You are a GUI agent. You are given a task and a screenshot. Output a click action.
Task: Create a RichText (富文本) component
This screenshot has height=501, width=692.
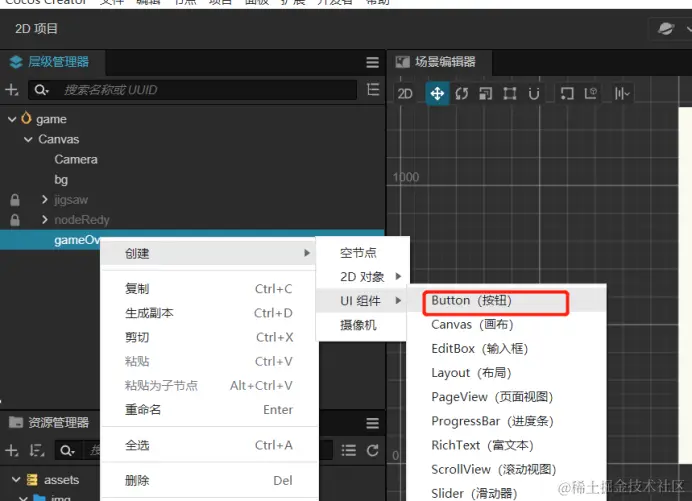pyautogui.click(x=506, y=445)
